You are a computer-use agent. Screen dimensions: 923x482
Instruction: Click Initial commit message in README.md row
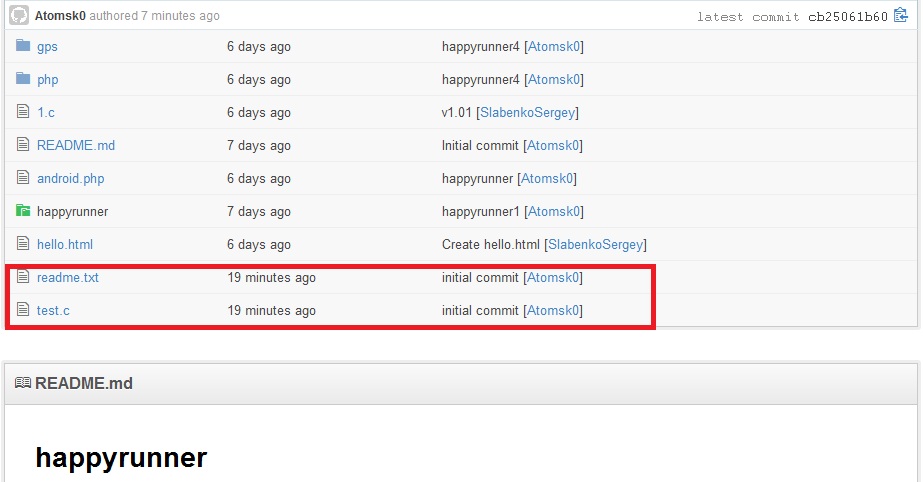pyautogui.click(x=480, y=145)
